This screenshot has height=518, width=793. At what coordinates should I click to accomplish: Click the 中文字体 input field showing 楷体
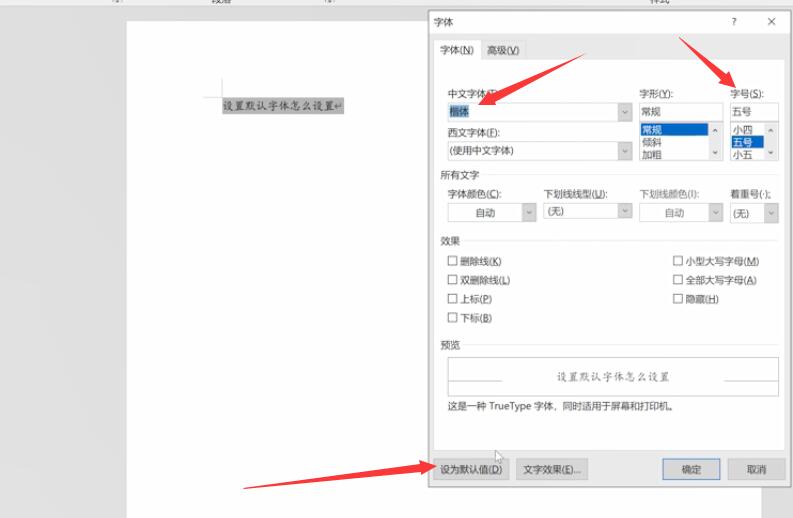[533, 112]
